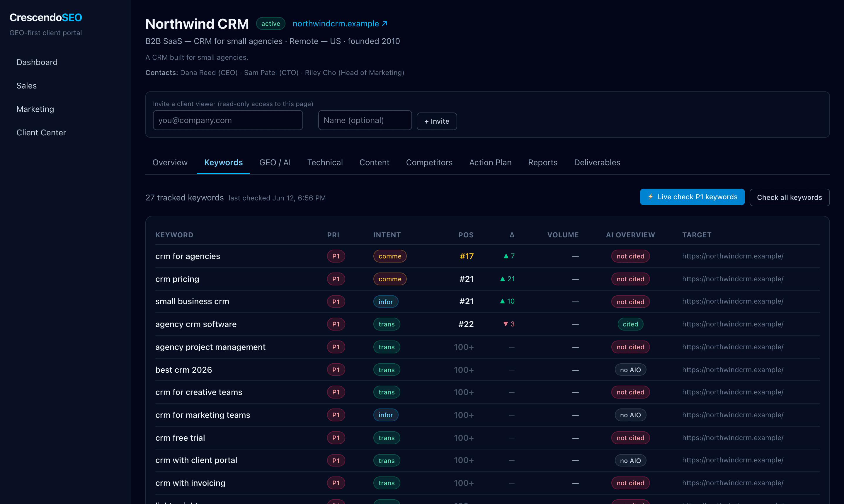Click Check all keywords button
844x504 pixels.
click(789, 197)
